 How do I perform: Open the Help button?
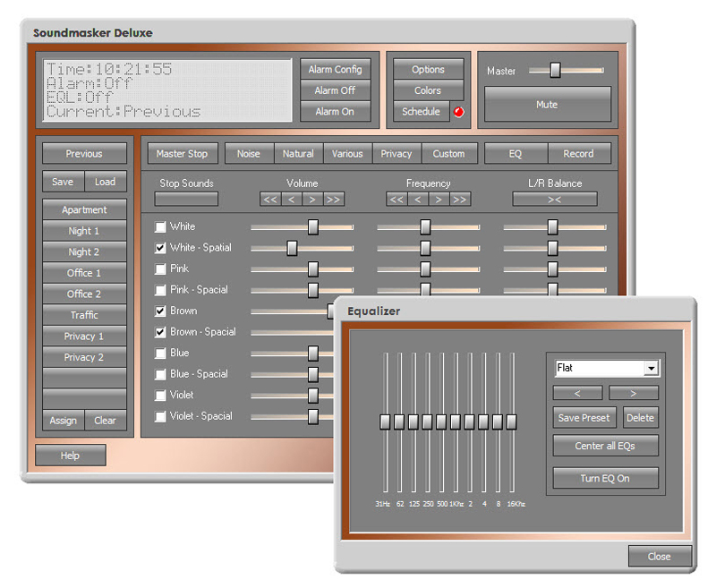[71, 456]
